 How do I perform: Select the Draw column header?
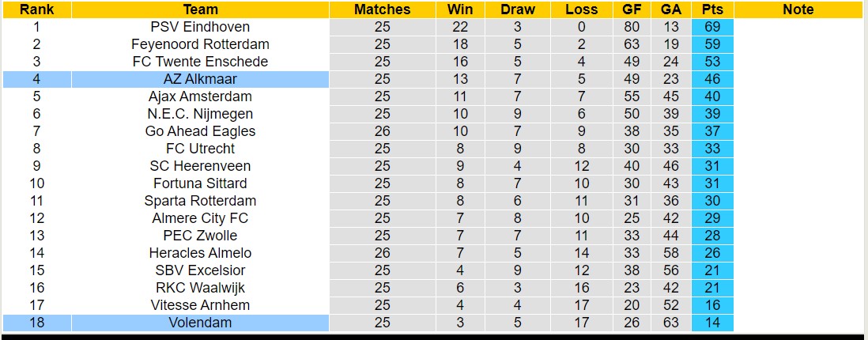(518, 9)
